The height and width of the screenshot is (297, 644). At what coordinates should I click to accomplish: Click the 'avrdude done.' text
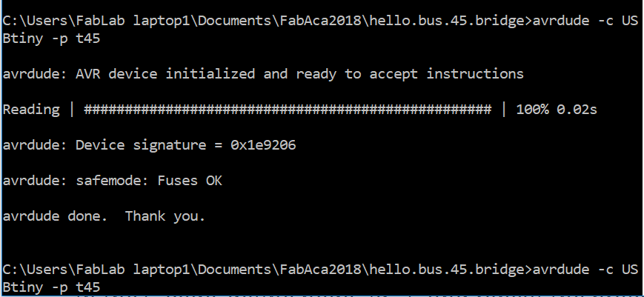[56, 216]
